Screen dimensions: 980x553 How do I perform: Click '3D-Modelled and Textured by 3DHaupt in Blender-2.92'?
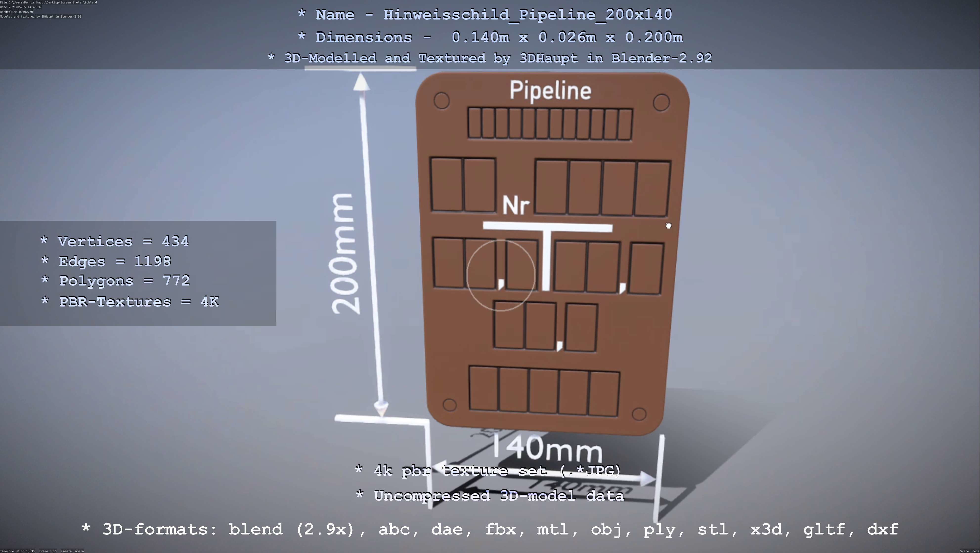click(490, 58)
